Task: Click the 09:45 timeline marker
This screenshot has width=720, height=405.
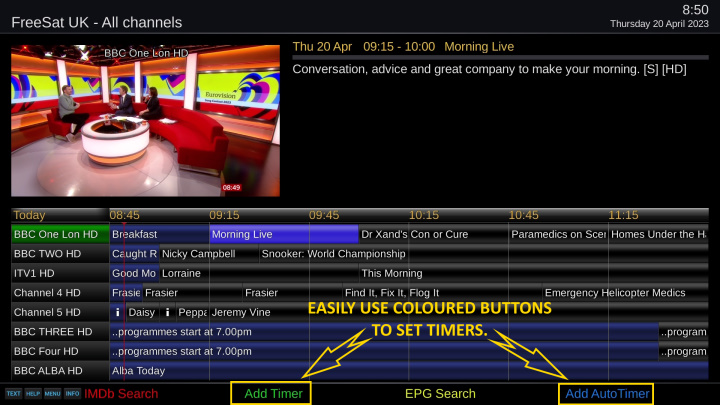Action: click(324, 215)
